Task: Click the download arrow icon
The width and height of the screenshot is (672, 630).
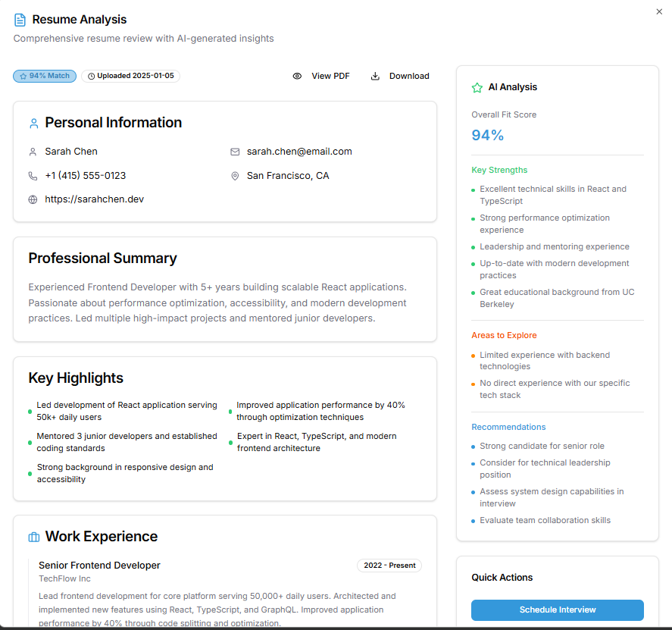Action: point(375,76)
